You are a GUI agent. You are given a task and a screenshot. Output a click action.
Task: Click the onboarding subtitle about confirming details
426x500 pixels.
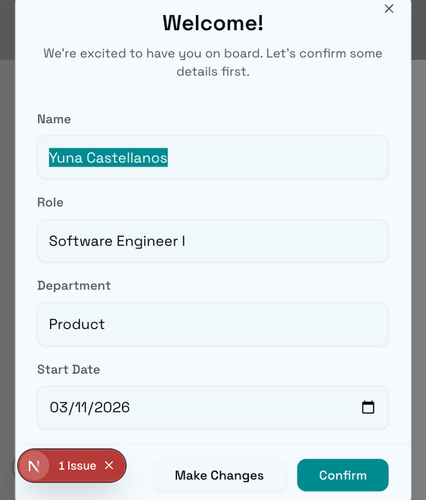click(x=213, y=62)
